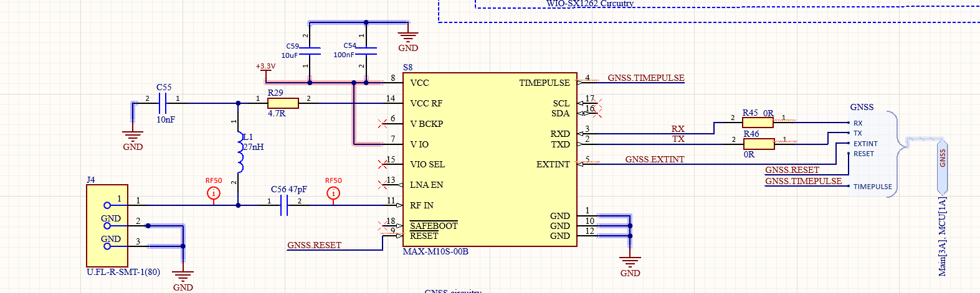Screen dimensions: 980x293
Task: Click the +3.3V power port symbol
Action: point(266,71)
